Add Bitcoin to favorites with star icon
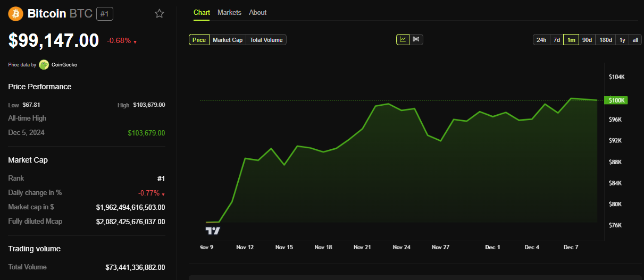The width and height of the screenshot is (644, 280). [x=160, y=14]
